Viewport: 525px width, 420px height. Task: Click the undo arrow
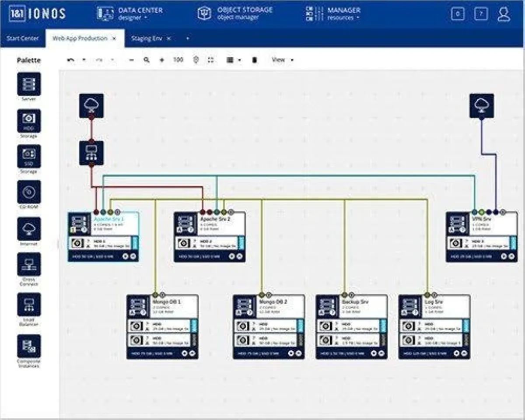71,60
